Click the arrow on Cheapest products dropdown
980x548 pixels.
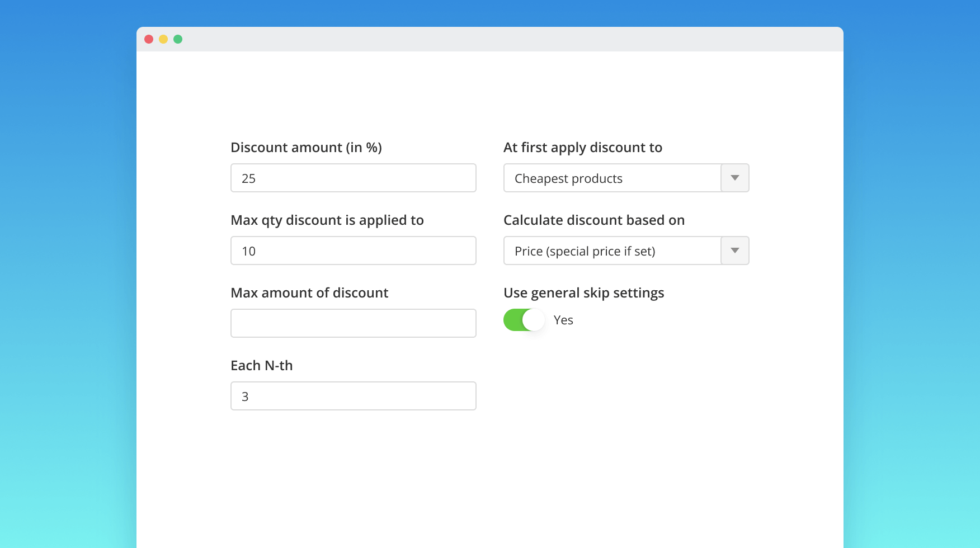[735, 178]
